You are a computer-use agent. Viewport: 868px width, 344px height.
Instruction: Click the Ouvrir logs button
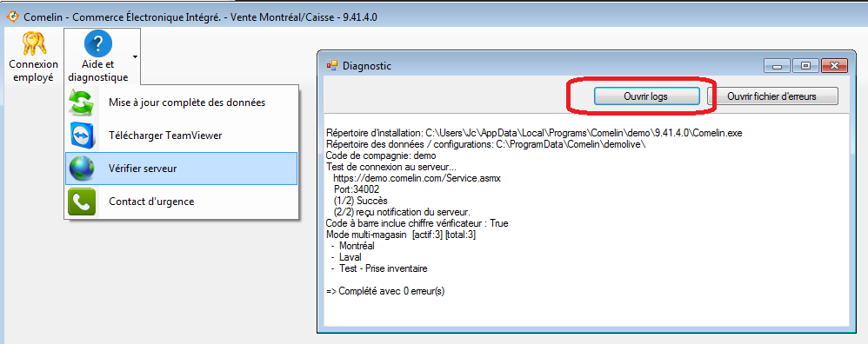coord(646,96)
